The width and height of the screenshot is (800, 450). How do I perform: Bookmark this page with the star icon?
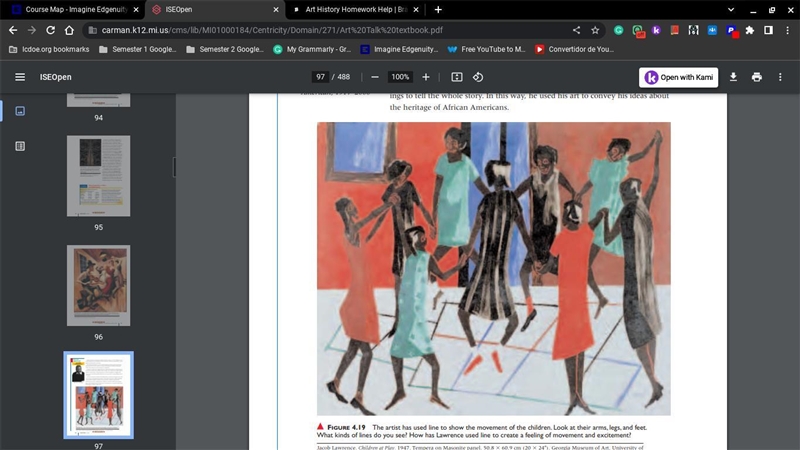[x=595, y=30]
